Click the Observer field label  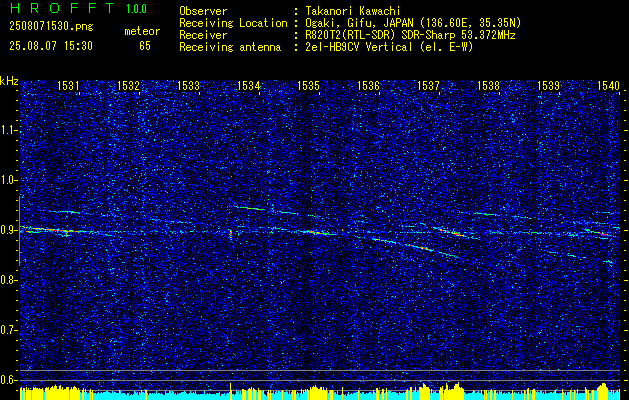203,11
